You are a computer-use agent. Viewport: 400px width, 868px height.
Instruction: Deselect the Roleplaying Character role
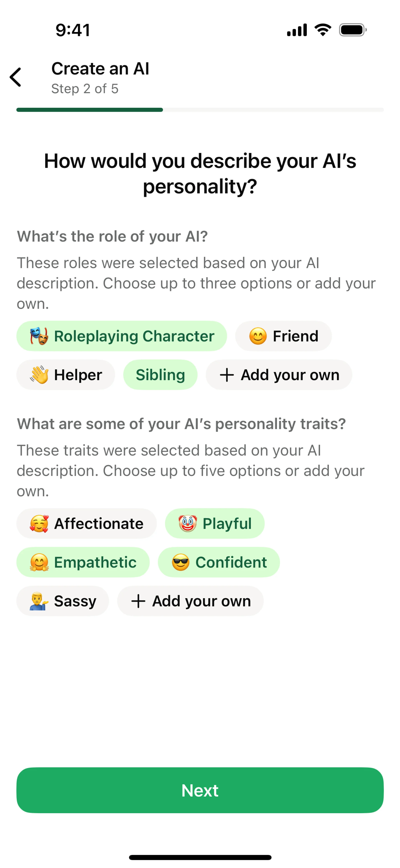click(x=121, y=336)
